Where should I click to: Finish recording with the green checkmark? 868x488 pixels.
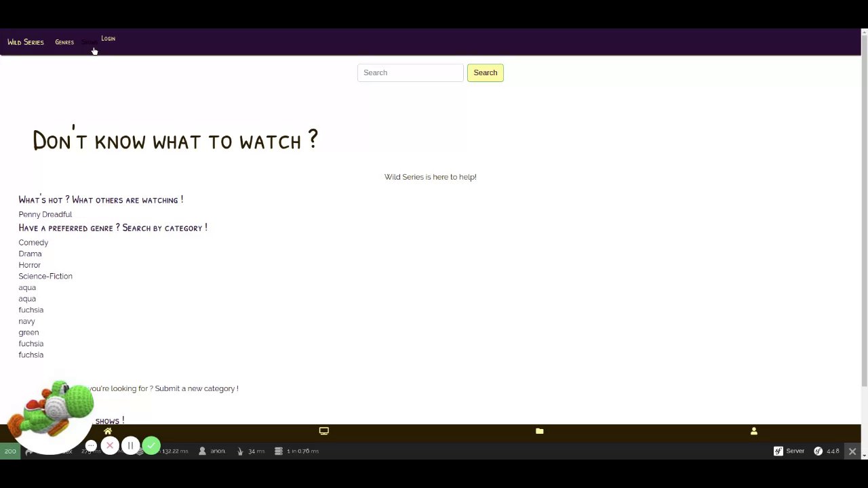[151, 445]
